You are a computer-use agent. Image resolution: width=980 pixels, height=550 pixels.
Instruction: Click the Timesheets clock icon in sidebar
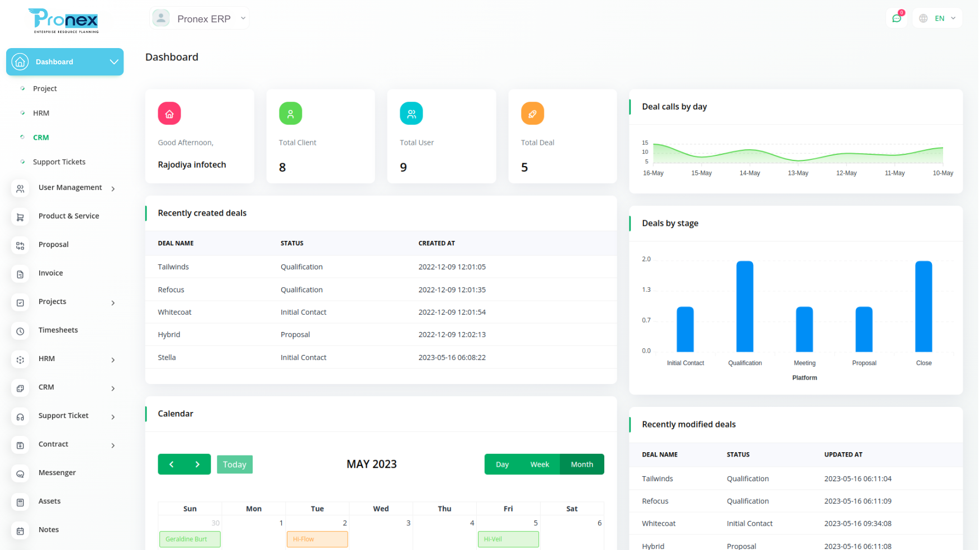pyautogui.click(x=20, y=331)
